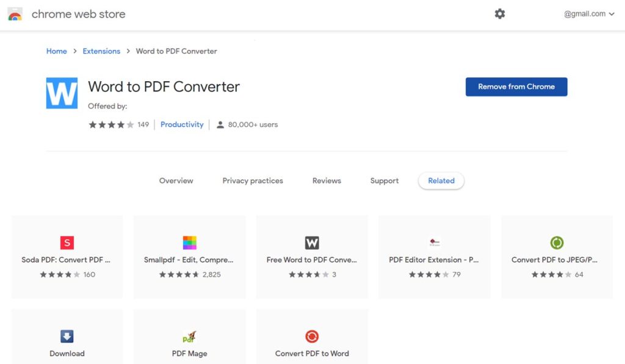Click the Word to PDF Converter breadcrumb text
625x364 pixels.
pos(176,51)
